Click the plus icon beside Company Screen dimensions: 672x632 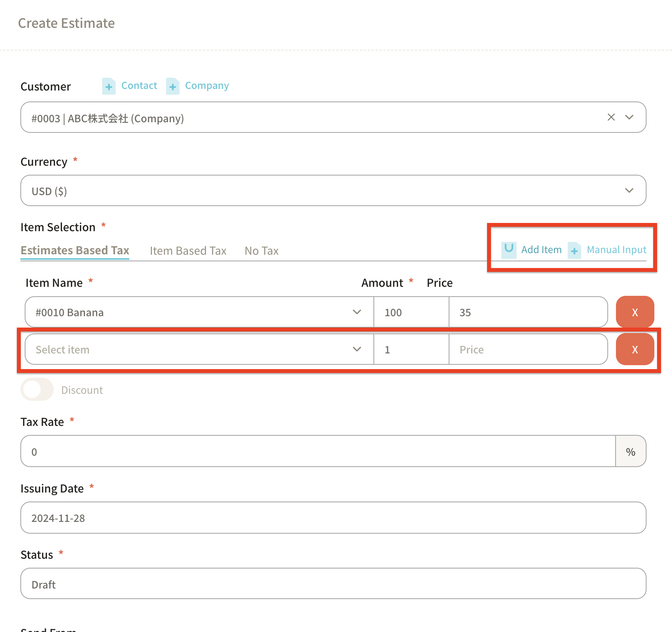[172, 86]
